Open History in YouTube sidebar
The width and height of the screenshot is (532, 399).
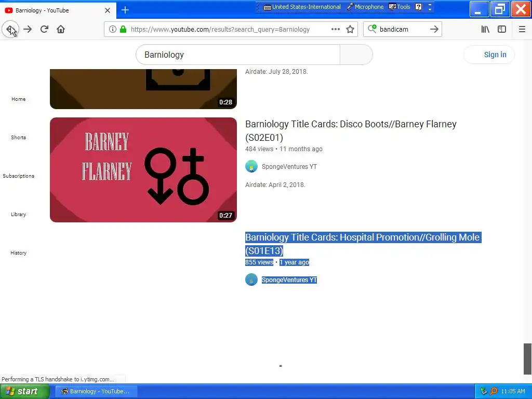point(18,253)
